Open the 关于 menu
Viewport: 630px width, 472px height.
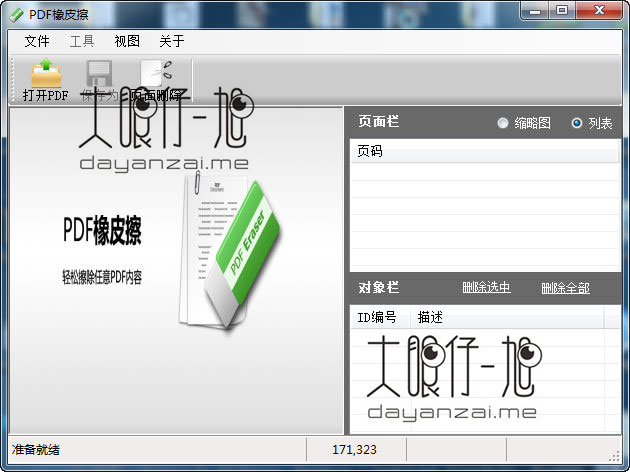click(172, 41)
